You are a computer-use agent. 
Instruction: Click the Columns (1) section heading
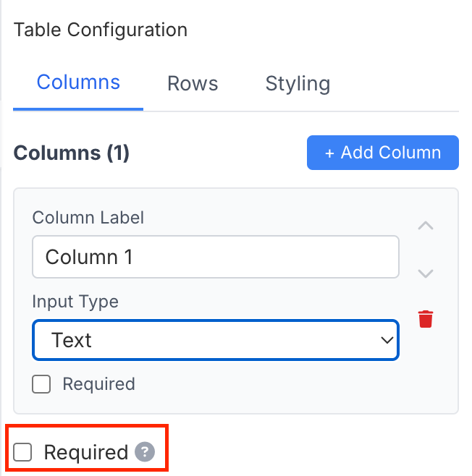(72, 153)
